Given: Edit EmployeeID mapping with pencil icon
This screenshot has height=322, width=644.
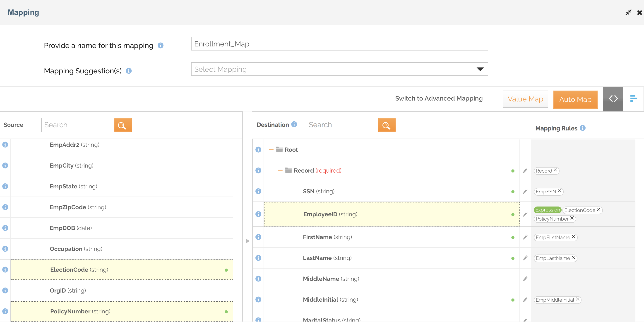Looking at the screenshot, I should pyautogui.click(x=525, y=214).
